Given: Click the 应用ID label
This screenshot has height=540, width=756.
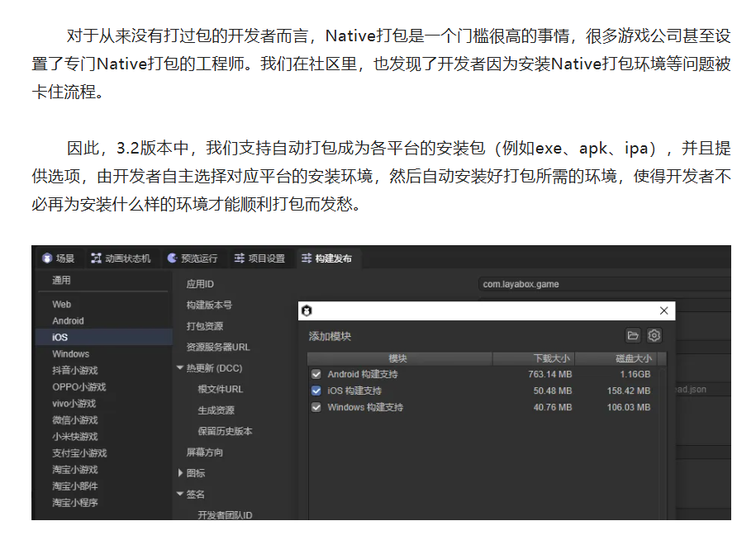Looking at the screenshot, I should click(200, 284).
